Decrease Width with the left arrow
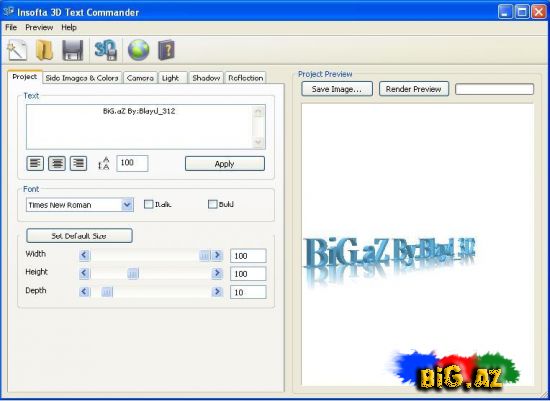 coord(85,255)
